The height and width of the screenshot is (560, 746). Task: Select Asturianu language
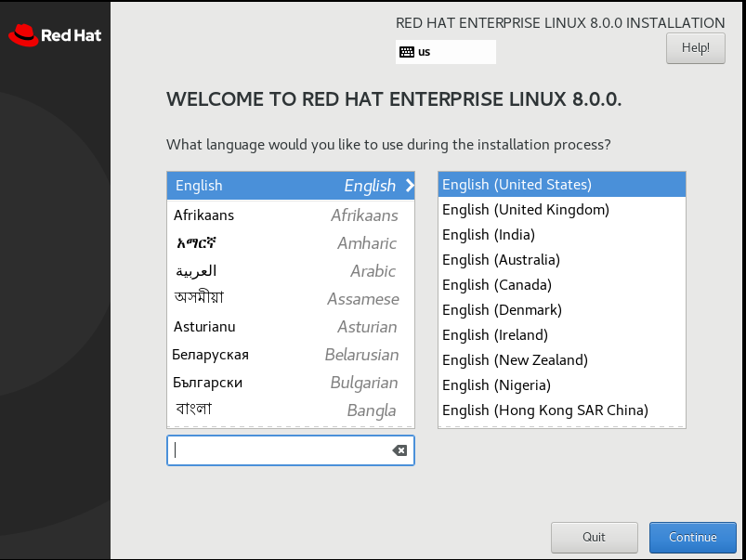291,327
